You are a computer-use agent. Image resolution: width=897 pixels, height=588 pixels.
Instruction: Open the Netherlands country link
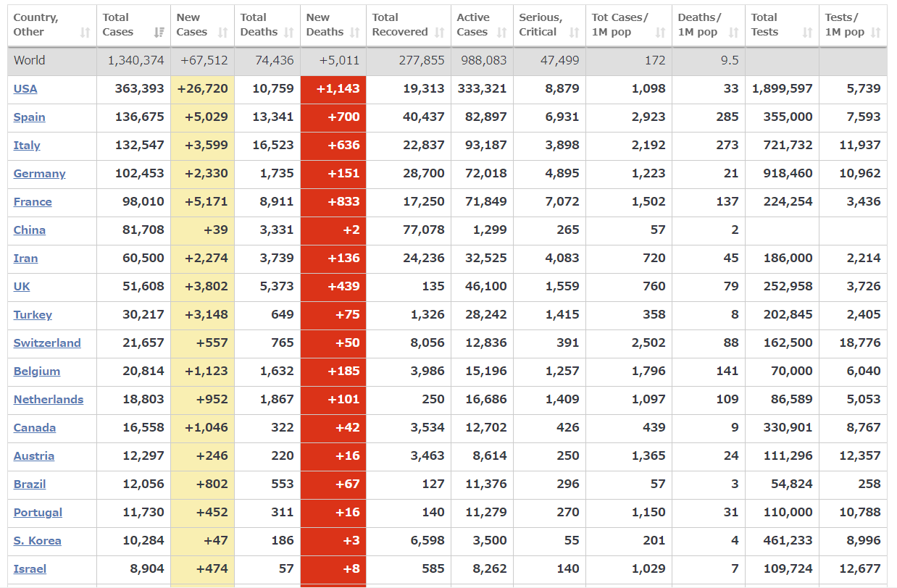[49, 400]
